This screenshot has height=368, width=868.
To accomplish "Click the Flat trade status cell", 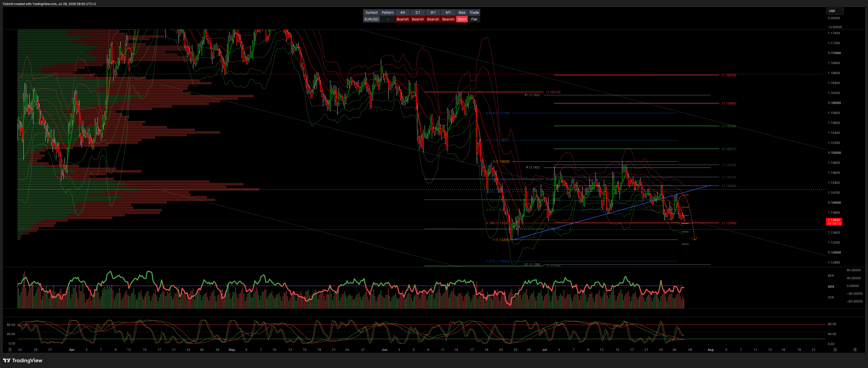I will 474,19.
